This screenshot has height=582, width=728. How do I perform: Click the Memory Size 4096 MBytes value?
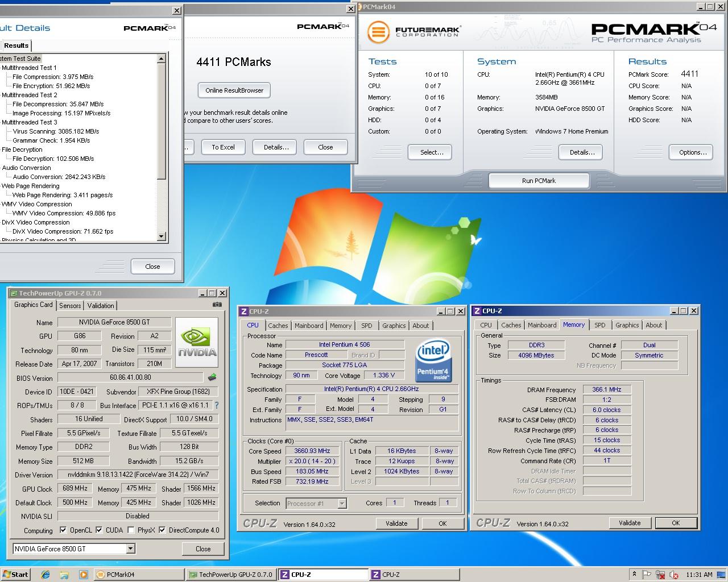(536, 355)
